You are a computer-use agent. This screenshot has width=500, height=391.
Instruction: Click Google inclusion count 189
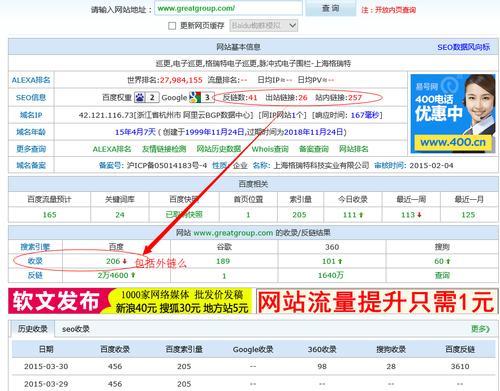point(223,261)
